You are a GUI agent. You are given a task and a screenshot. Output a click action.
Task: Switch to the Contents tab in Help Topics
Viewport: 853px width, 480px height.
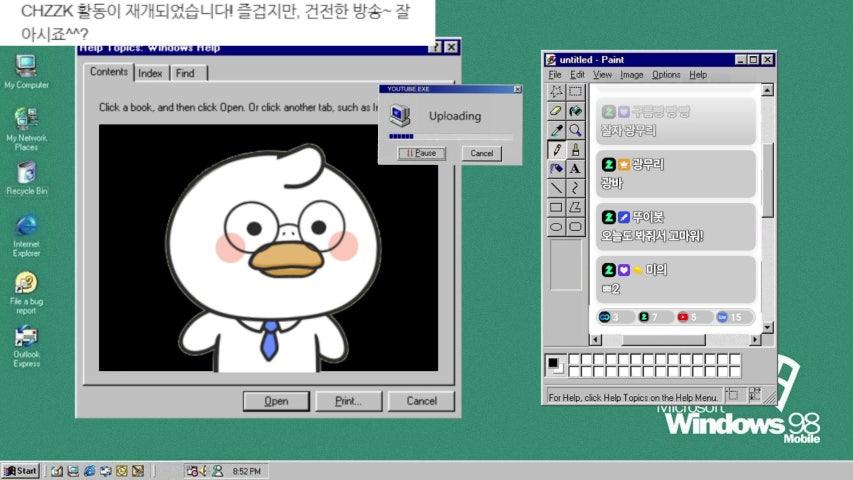[x=109, y=72]
